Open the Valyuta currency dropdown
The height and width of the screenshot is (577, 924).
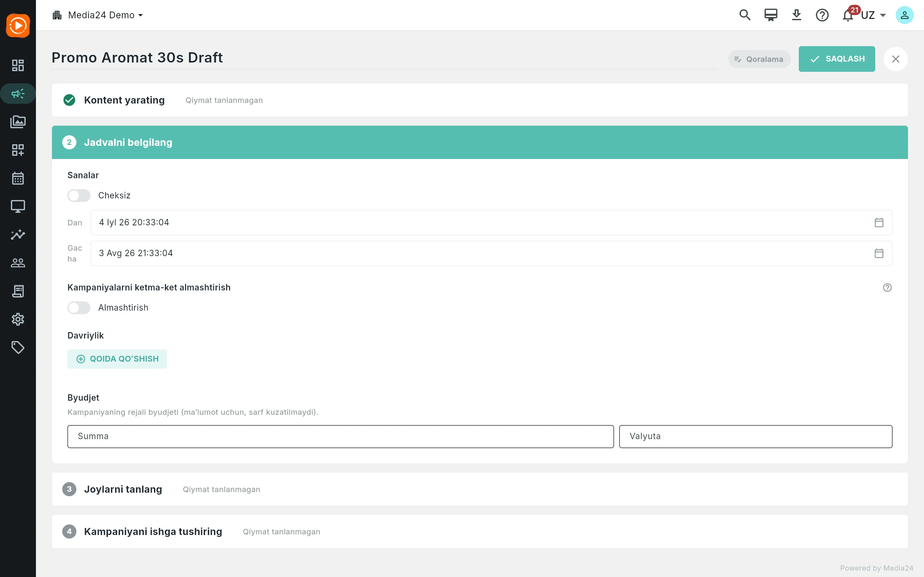pyautogui.click(x=756, y=436)
